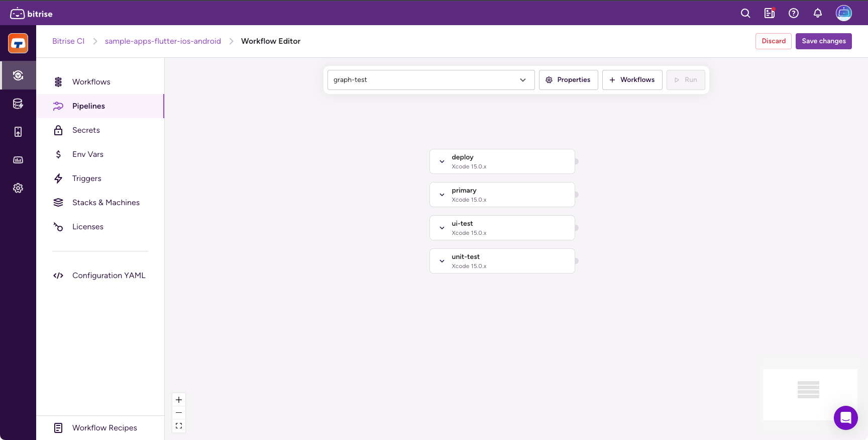Open the Triggers section
This screenshot has height=440, width=868.
[86, 179]
